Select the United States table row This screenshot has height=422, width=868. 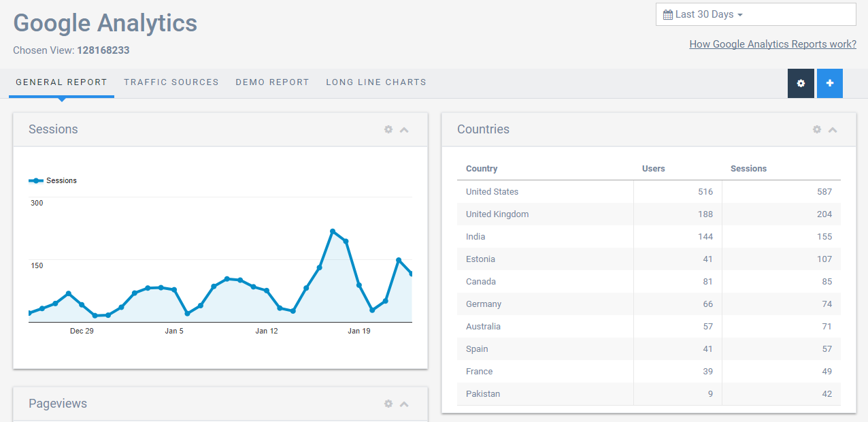click(x=648, y=192)
